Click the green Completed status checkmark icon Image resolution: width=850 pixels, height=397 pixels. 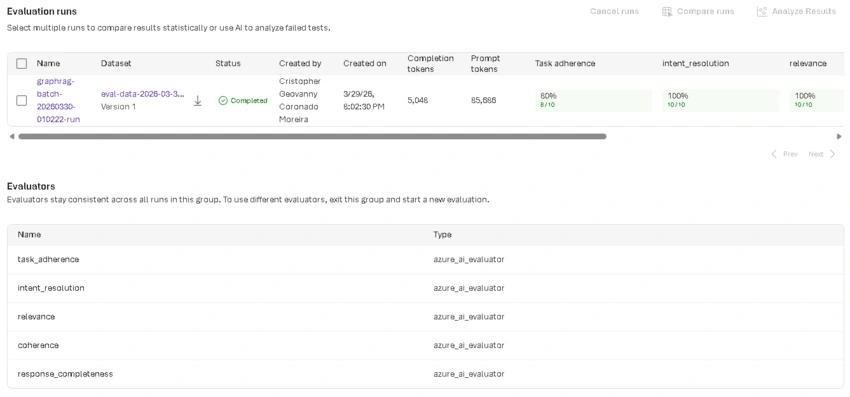223,101
